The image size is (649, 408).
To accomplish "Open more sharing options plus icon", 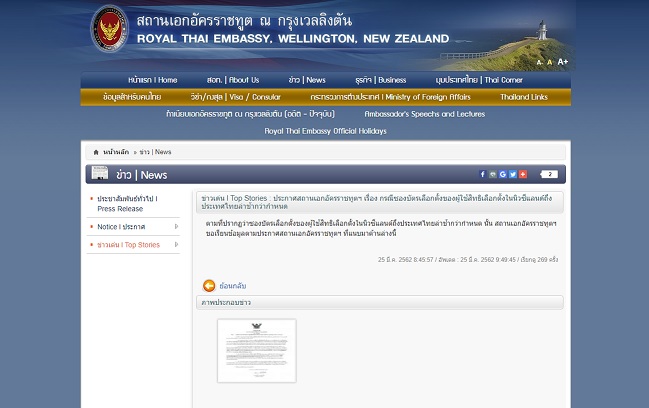I will coord(523,174).
